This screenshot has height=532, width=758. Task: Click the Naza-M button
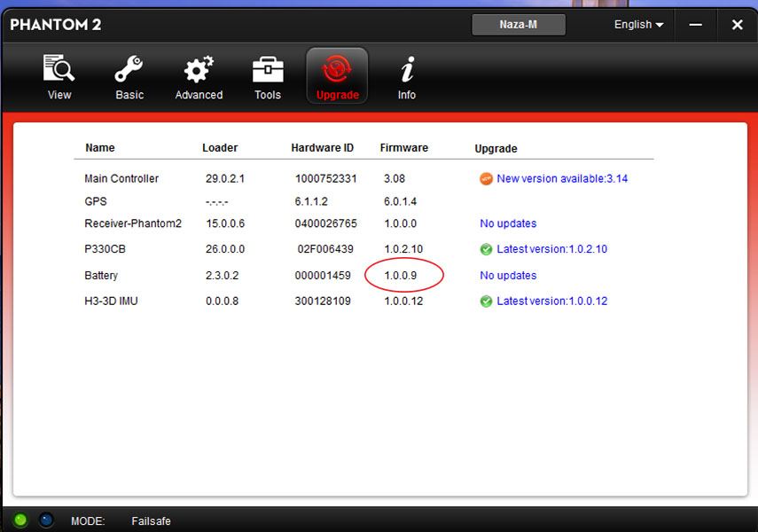[x=519, y=25]
